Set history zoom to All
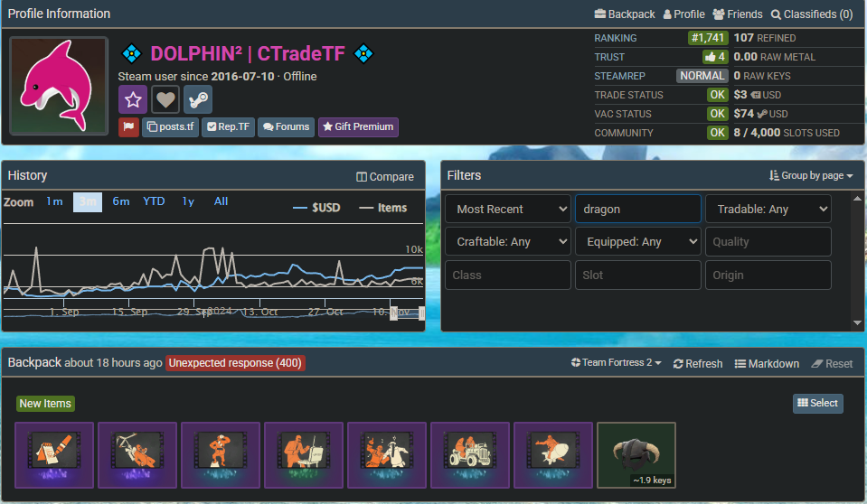The width and height of the screenshot is (867, 504). pyautogui.click(x=221, y=201)
